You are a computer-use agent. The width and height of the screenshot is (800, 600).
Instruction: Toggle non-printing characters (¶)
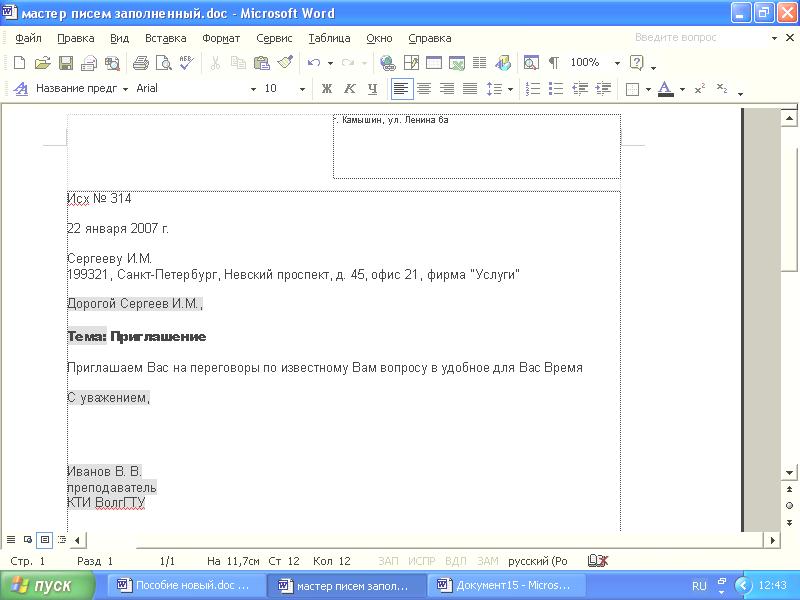[554, 63]
